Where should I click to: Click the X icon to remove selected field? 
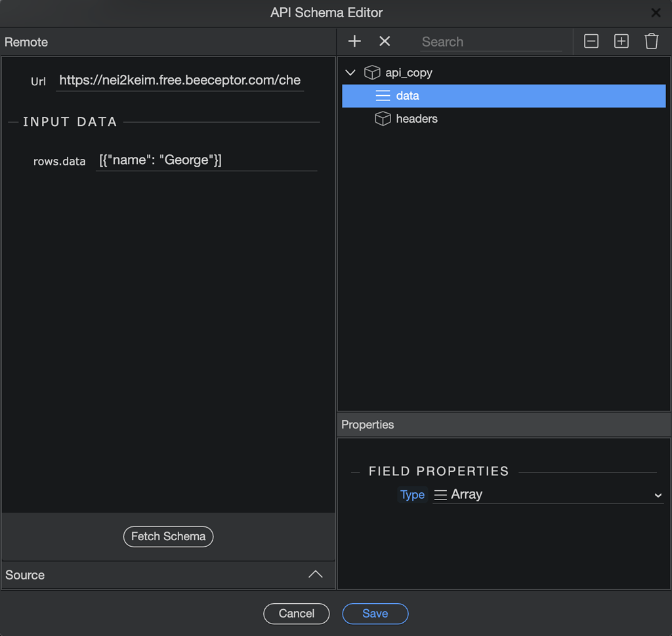(385, 41)
